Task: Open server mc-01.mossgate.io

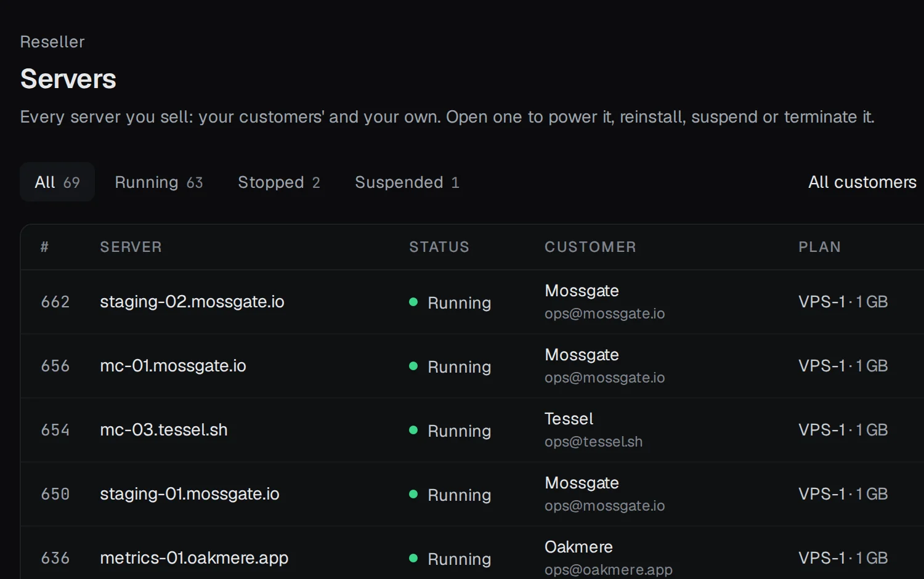Action: pos(173,366)
